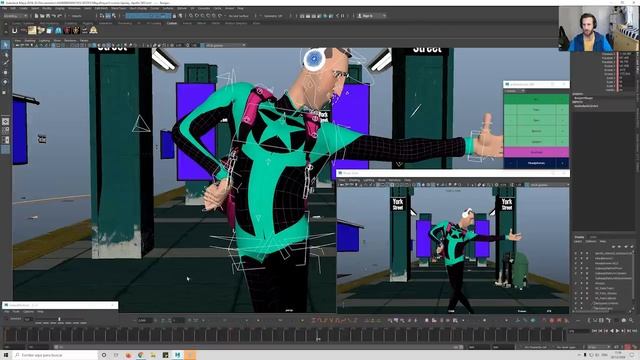This screenshot has height=360, width=640.
Task: Adjust the slider in bottom-left small window
Action: 59,319
